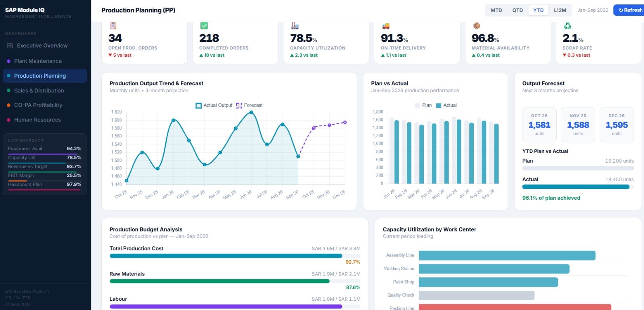
Task: Open the OCT 26 forecast card
Action: [x=539, y=125]
